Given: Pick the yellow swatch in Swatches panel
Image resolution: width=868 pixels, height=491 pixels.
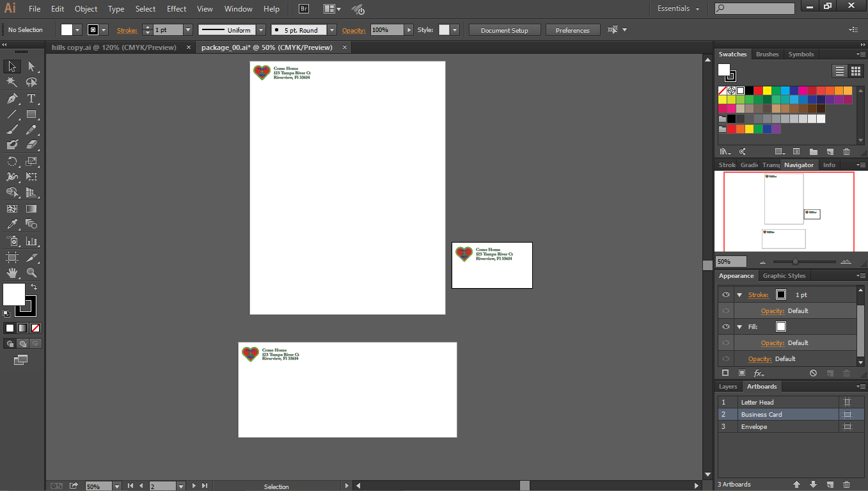Looking at the screenshot, I should tap(767, 91).
